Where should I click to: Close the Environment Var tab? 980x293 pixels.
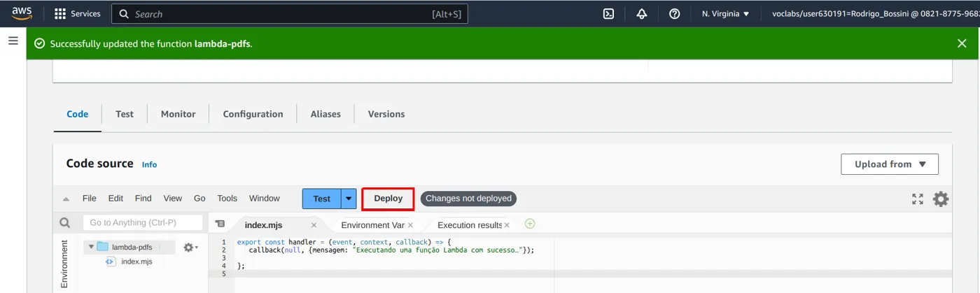(x=410, y=225)
